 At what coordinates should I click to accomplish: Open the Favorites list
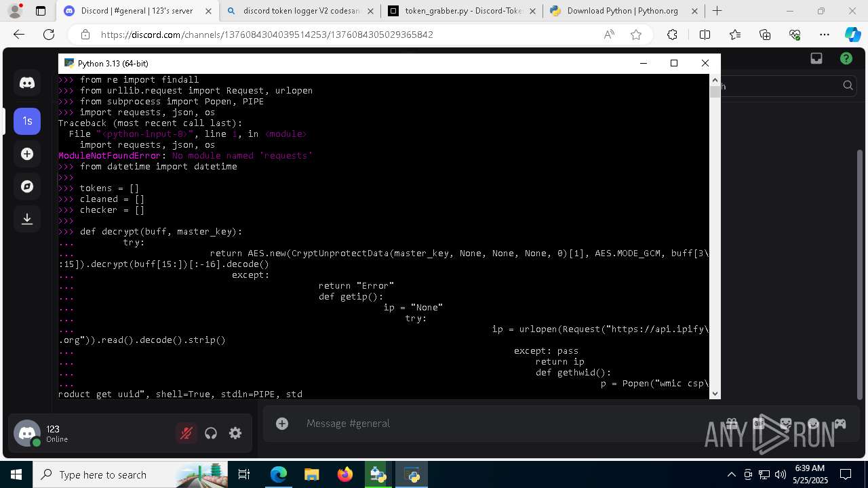tap(735, 35)
